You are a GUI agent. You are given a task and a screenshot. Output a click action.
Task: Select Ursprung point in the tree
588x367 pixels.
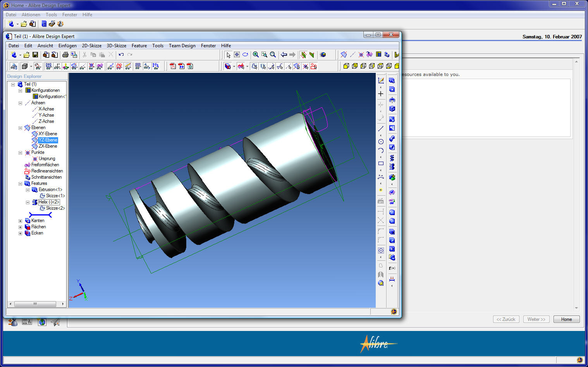click(x=47, y=159)
